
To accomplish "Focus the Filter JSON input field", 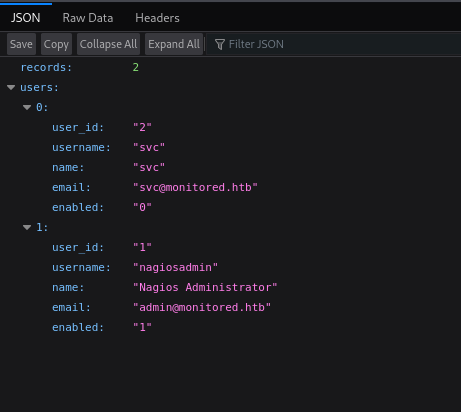I will [x=334, y=44].
